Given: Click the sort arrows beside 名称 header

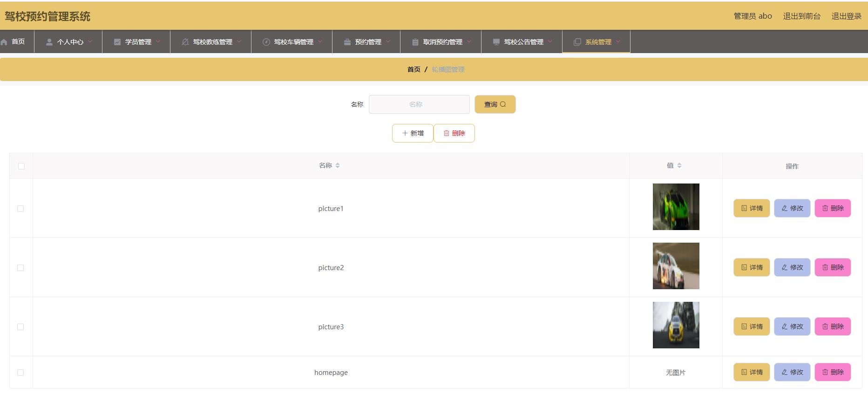Looking at the screenshot, I should click(338, 165).
